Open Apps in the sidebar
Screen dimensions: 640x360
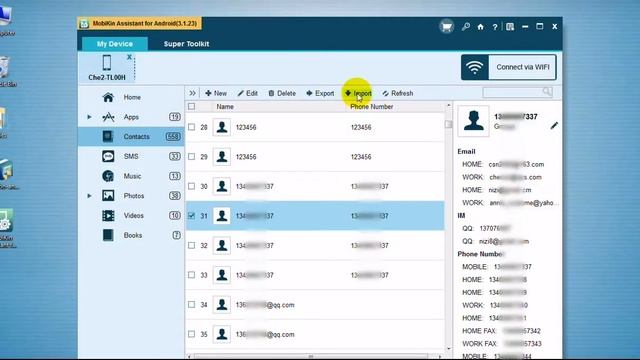click(131, 117)
